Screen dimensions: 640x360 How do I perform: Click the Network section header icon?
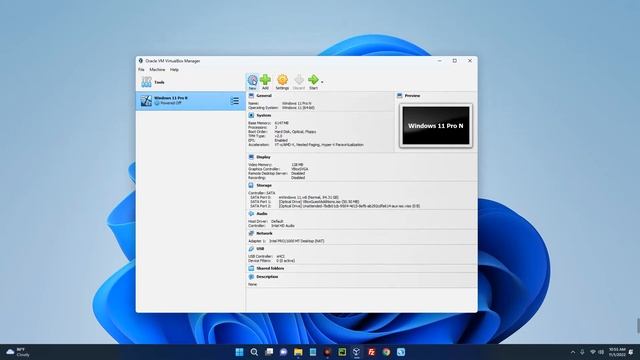(251, 233)
